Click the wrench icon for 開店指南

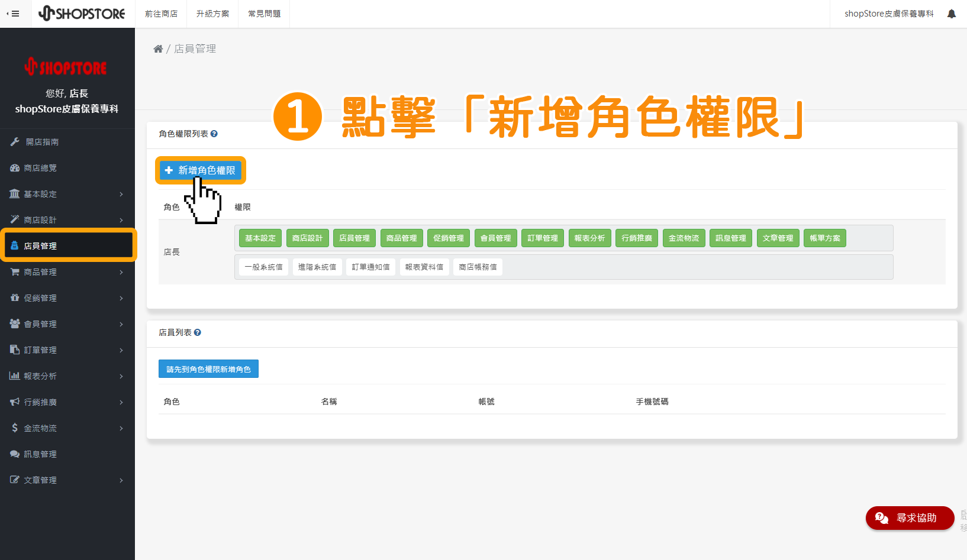15,141
